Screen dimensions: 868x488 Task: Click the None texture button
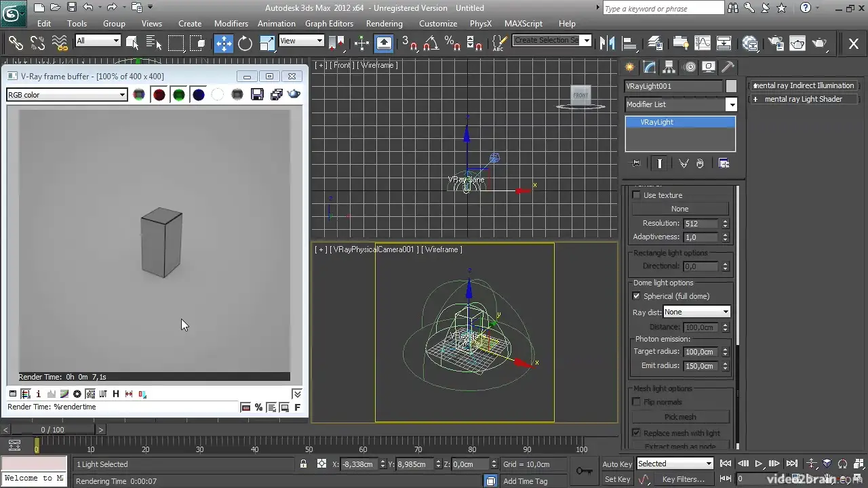[x=679, y=209]
